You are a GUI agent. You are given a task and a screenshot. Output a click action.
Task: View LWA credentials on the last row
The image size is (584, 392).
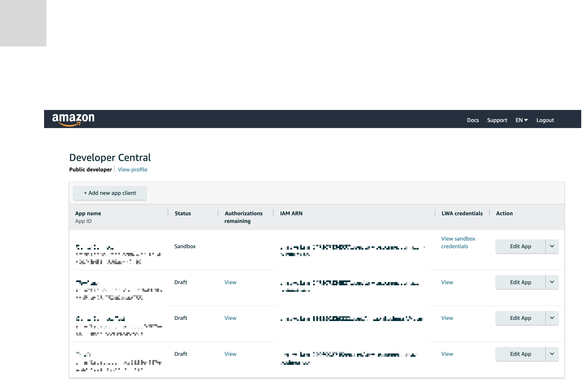point(447,354)
